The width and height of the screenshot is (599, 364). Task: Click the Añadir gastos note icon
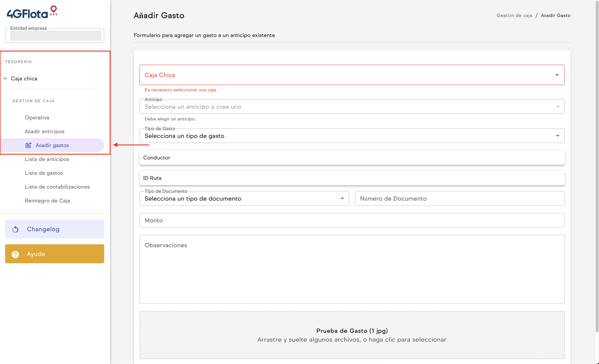pyautogui.click(x=28, y=145)
